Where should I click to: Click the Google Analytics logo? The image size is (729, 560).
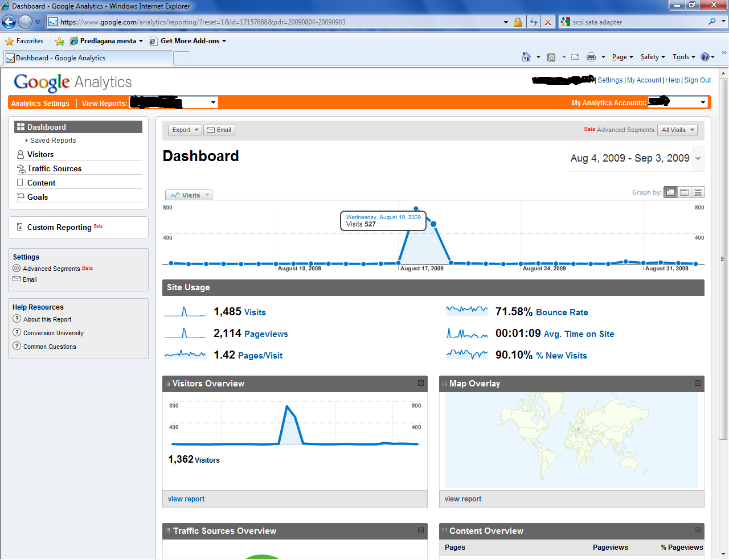click(73, 83)
